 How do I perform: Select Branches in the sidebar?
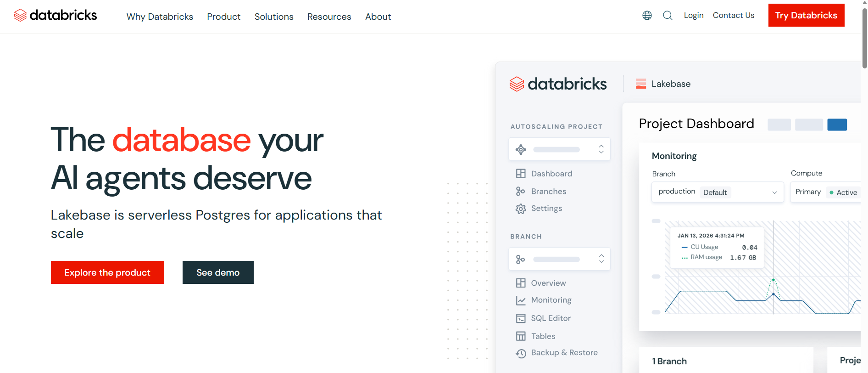pyautogui.click(x=548, y=191)
